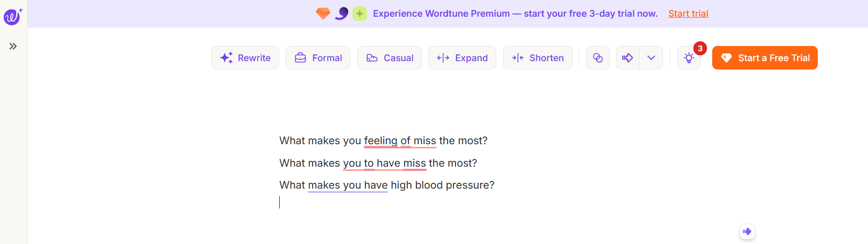Click the Rewrite button
The height and width of the screenshot is (244, 868).
point(245,58)
